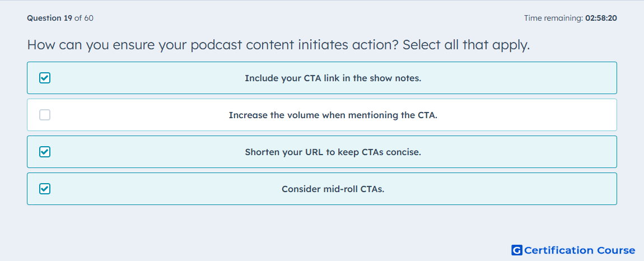Click the 'of 60' question count text
Image resolution: width=644 pixels, height=261 pixels.
[x=84, y=18]
